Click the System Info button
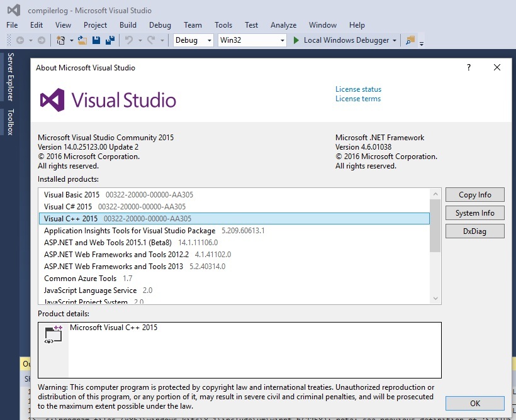Viewport: 516px width, 420px height. (475, 213)
